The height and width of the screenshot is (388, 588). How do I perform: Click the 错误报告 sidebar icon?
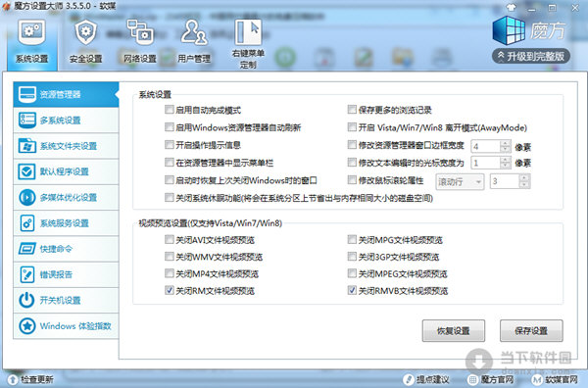pos(27,274)
